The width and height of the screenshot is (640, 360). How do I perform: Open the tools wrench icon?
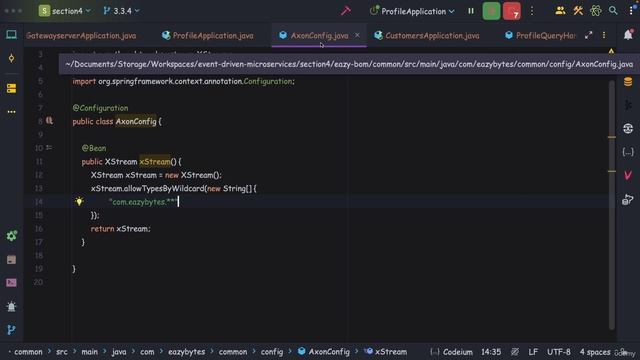click(x=578, y=11)
